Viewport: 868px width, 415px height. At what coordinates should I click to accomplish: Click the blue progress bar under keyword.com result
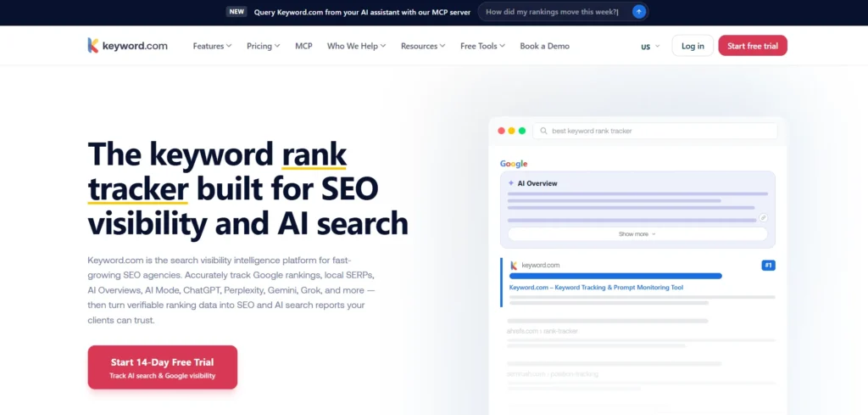615,276
